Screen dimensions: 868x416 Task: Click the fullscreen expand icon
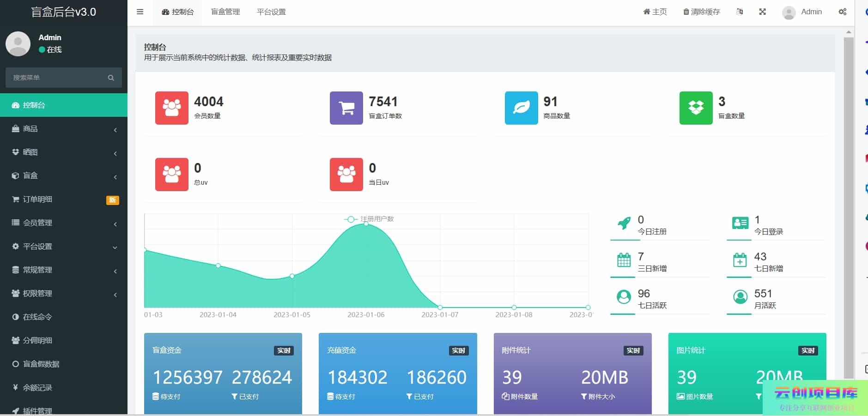(x=762, y=12)
